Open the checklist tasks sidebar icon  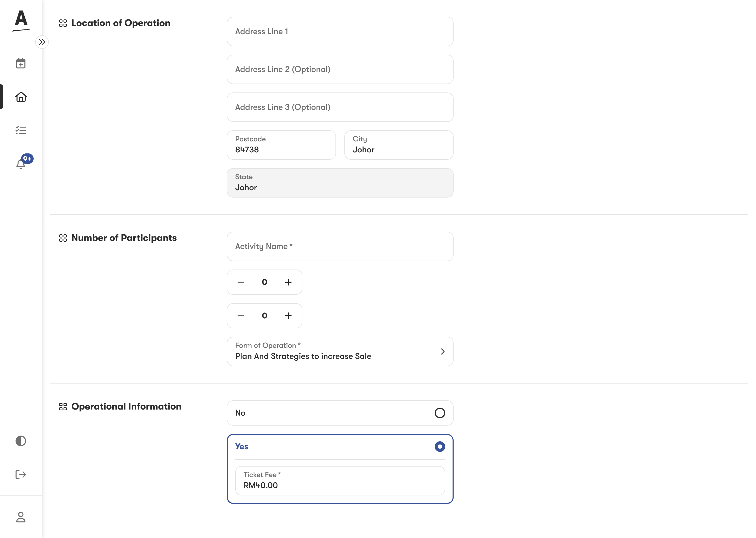point(20,130)
